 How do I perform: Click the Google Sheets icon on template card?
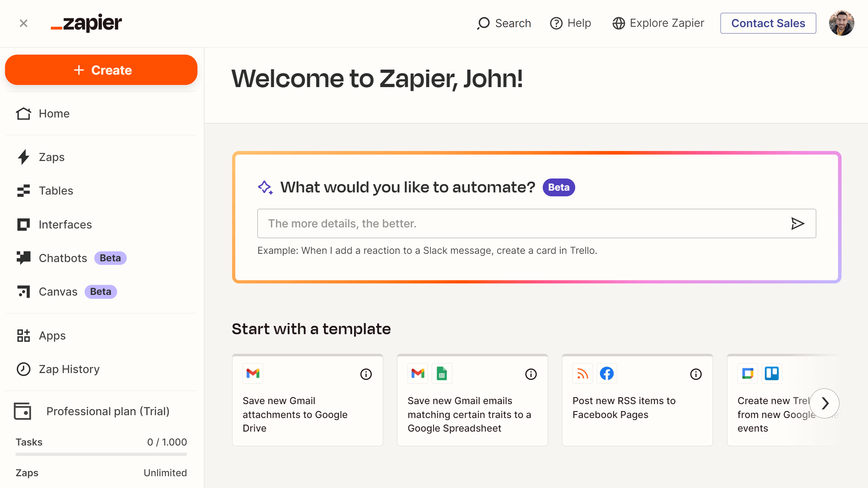(442, 373)
